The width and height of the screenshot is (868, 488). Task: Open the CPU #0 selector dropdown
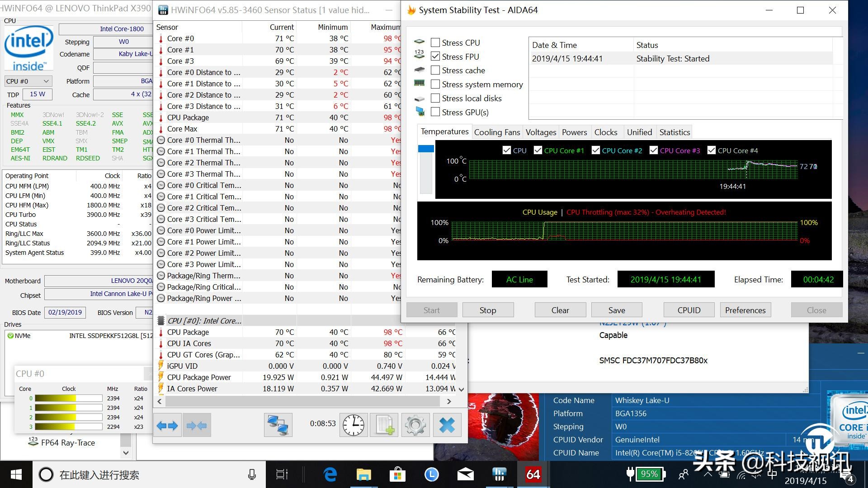[x=28, y=81]
